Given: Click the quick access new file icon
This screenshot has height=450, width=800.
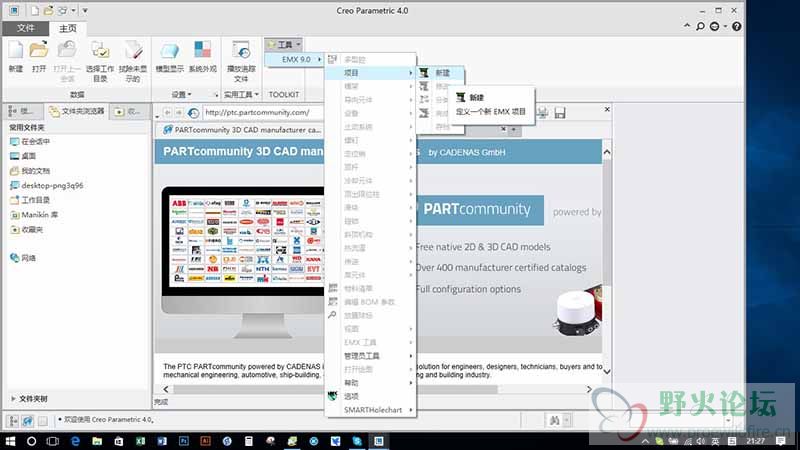Looking at the screenshot, I should [x=35, y=11].
